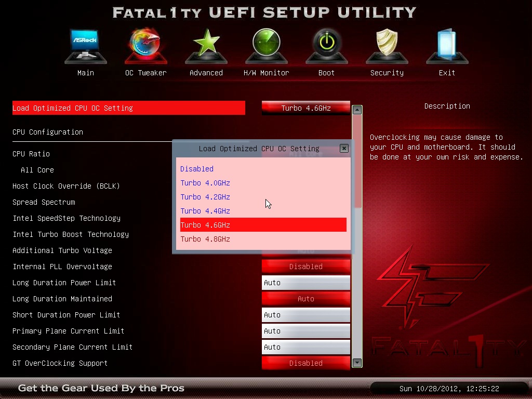Select Long Duration Maintained label
532x399 pixels.
pyautogui.click(x=62, y=299)
